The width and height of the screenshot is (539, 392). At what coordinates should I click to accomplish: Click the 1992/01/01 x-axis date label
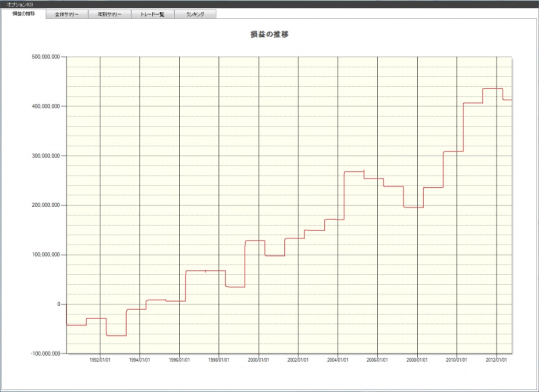coord(100,360)
